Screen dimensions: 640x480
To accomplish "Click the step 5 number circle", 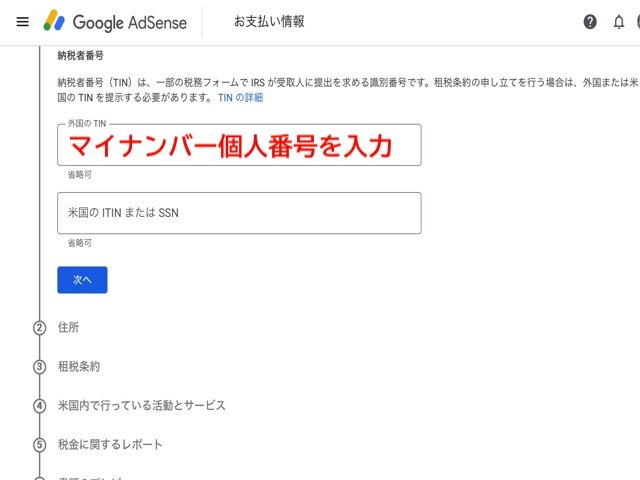I will point(40,445).
